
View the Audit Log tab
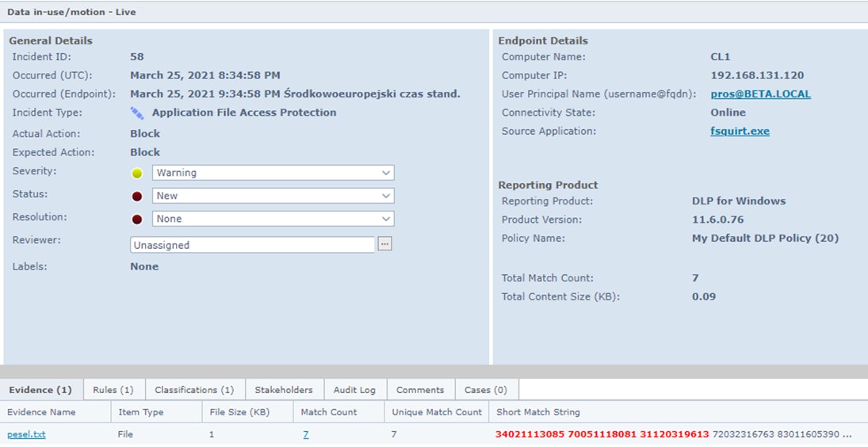coord(355,390)
